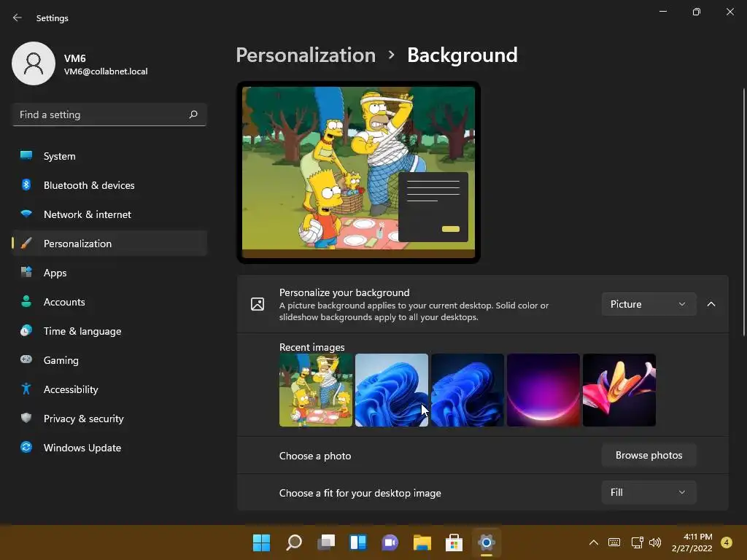
Task: Open Time & language category
Action: [x=109, y=331]
